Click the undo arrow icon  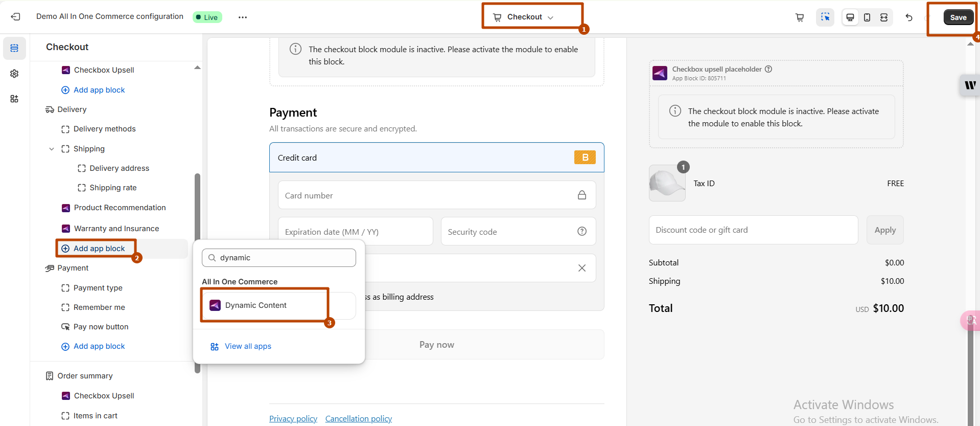(x=909, y=17)
